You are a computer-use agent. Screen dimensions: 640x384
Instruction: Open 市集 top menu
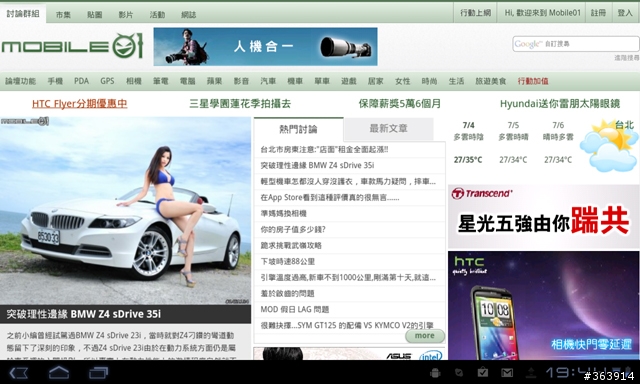click(x=63, y=15)
